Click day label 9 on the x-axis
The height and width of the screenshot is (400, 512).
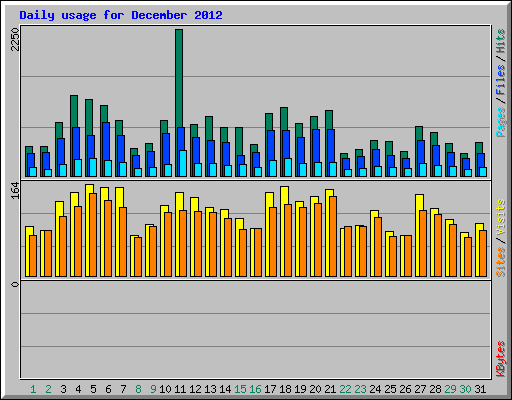(153, 389)
